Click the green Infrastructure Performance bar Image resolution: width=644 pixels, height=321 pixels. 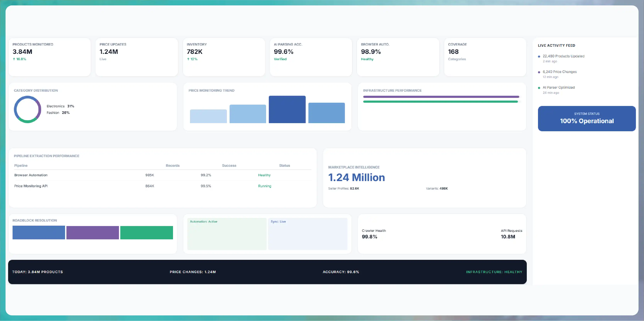(x=440, y=102)
